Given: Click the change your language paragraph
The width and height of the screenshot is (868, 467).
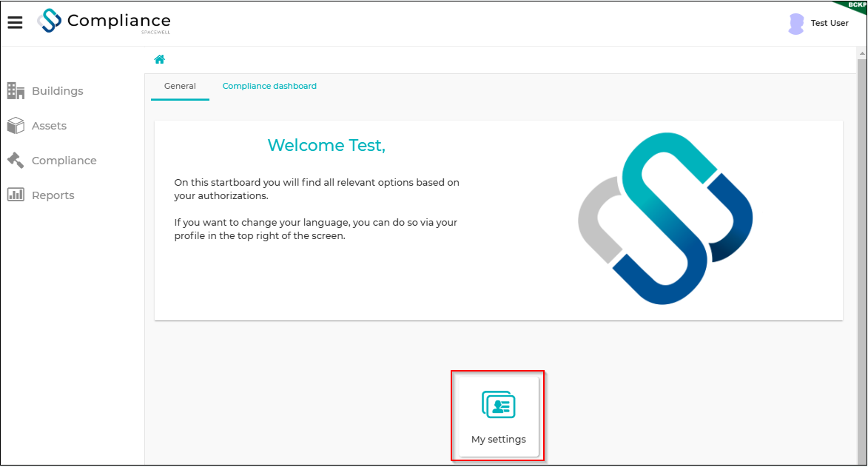Looking at the screenshot, I should [315, 229].
